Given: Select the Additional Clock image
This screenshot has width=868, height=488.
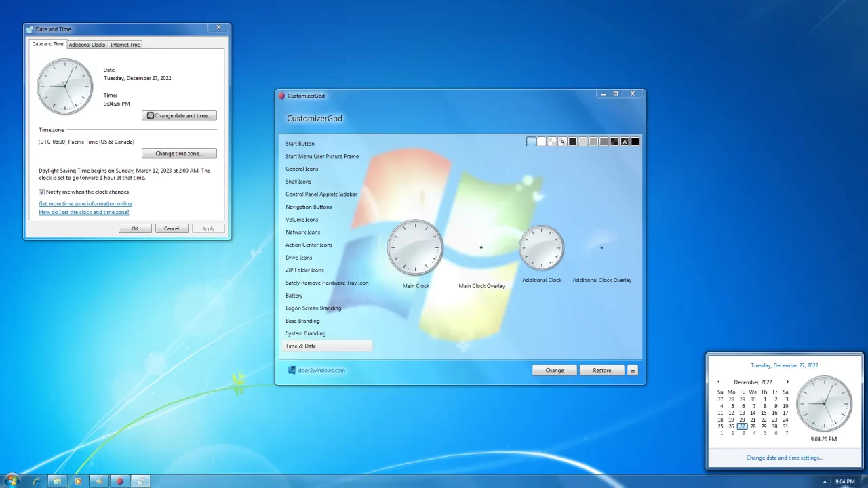Looking at the screenshot, I should [x=541, y=247].
